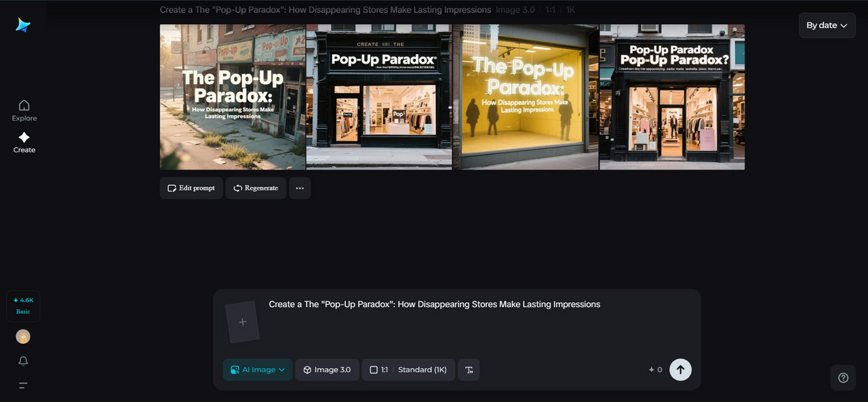Add a reference image with the plus icon
Image resolution: width=868 pixels, height=402 pixels.
click(x=243, y=321)
